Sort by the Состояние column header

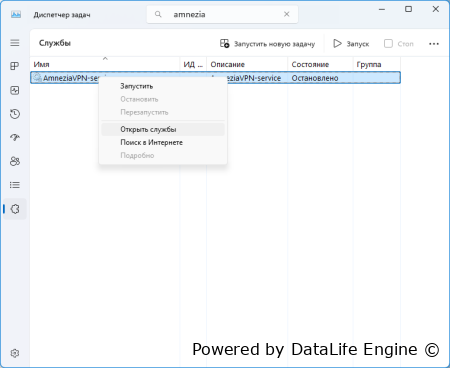click(x=320, y=64)
